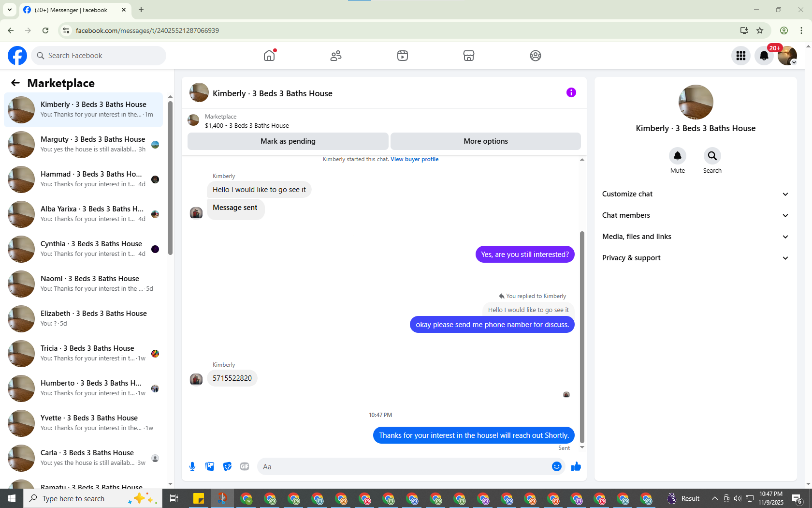
Task: Open the $1,400 3 Beds listing link
Action: pos(247,125)
